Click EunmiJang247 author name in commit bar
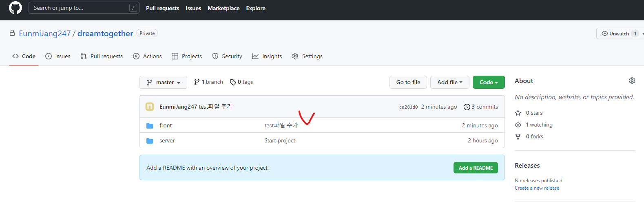The width and height of the screenshot is (644, 212). (x=178, y=107)
